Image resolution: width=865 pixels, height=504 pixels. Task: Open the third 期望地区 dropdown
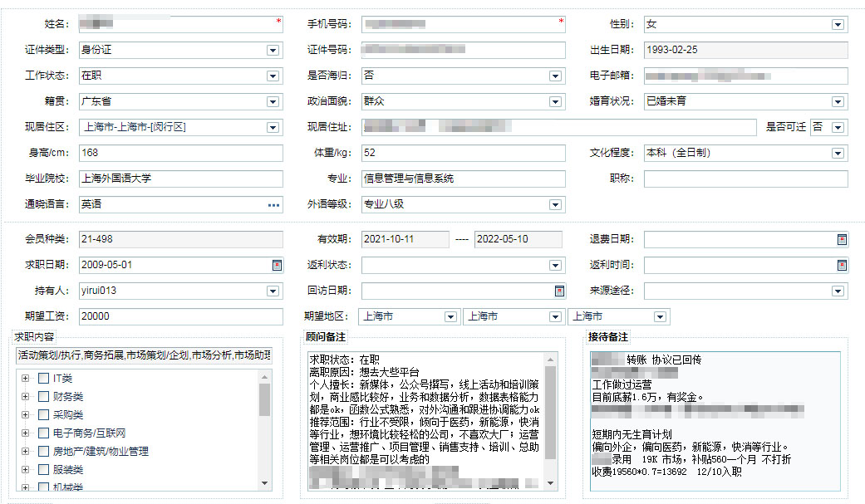[x=660, y=316]
